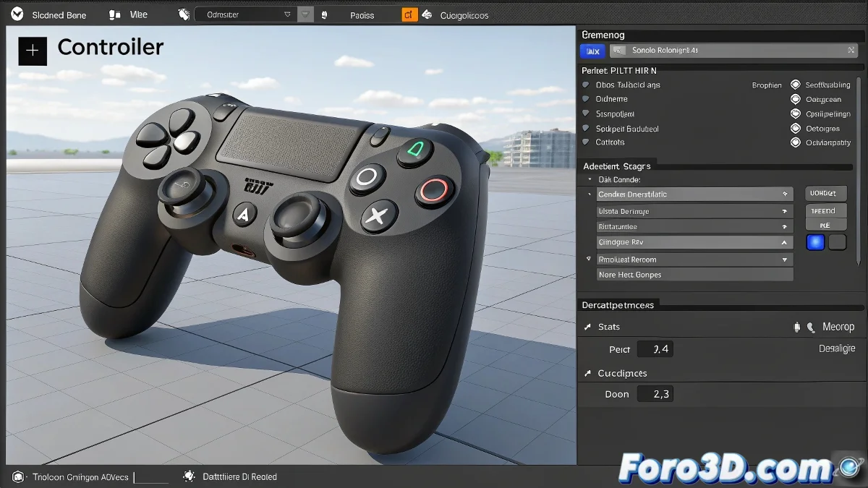Click the PLE button

825,226
